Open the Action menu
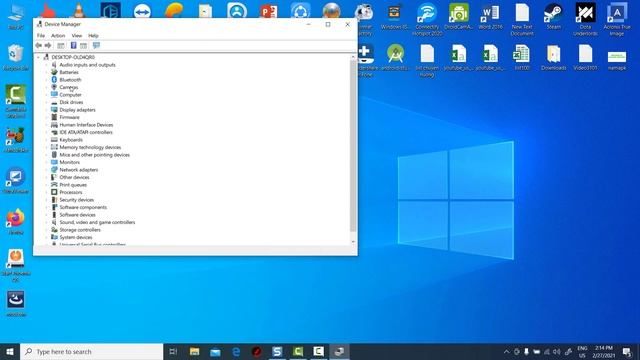Image resolution: width=640 pixels, height=360 pixels. [x=58, y=36]
